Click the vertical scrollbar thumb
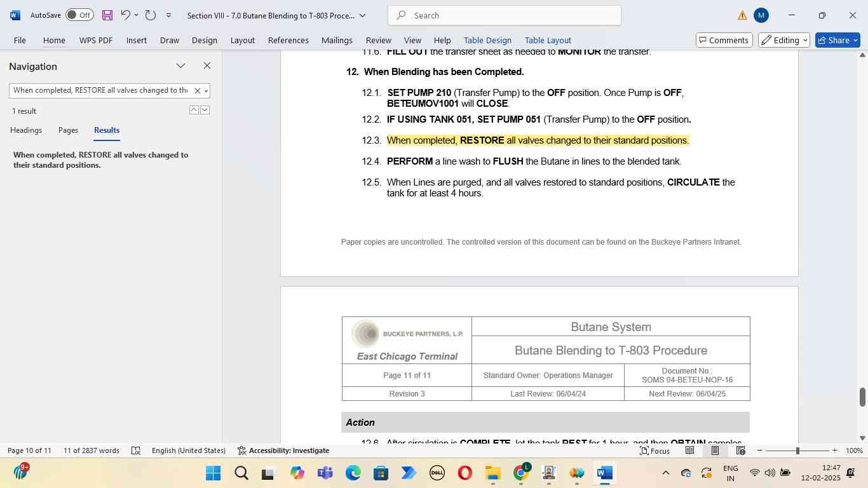 [x=862, y=397]
